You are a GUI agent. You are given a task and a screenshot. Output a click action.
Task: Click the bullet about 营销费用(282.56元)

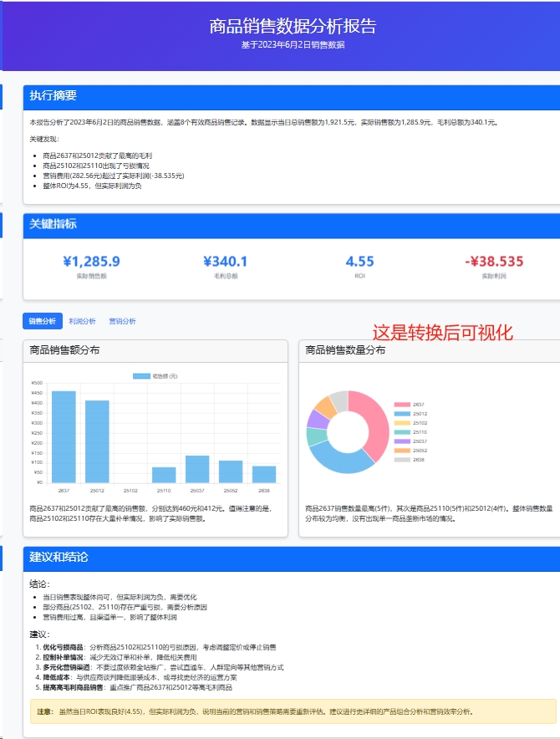pyautogui.click(x=114, y=176)
